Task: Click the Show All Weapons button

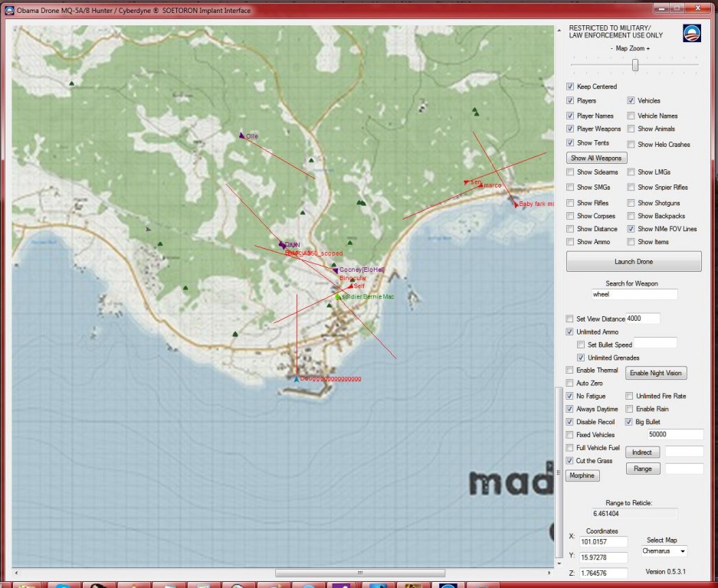Action: [x=597, y=158]
